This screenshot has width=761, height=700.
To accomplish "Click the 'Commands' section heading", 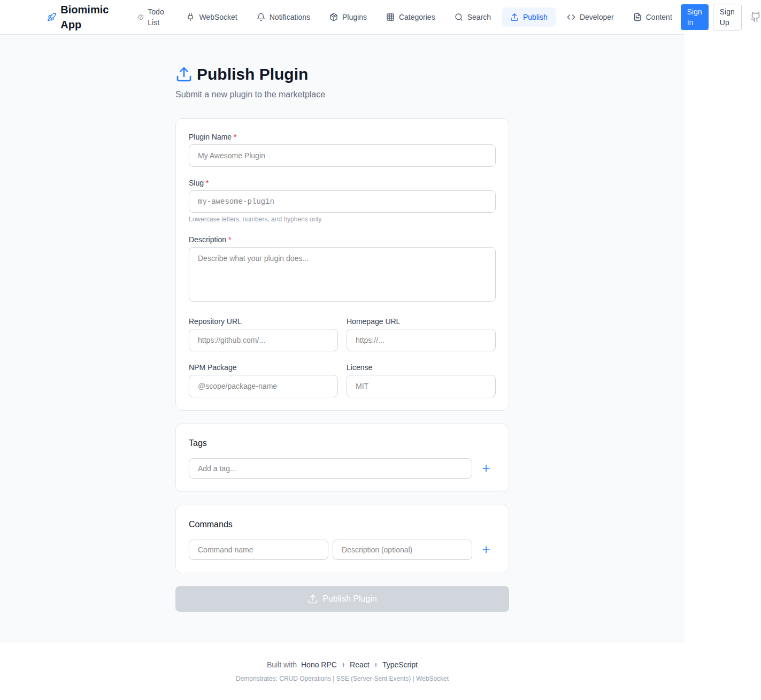I will click(211, 524).
